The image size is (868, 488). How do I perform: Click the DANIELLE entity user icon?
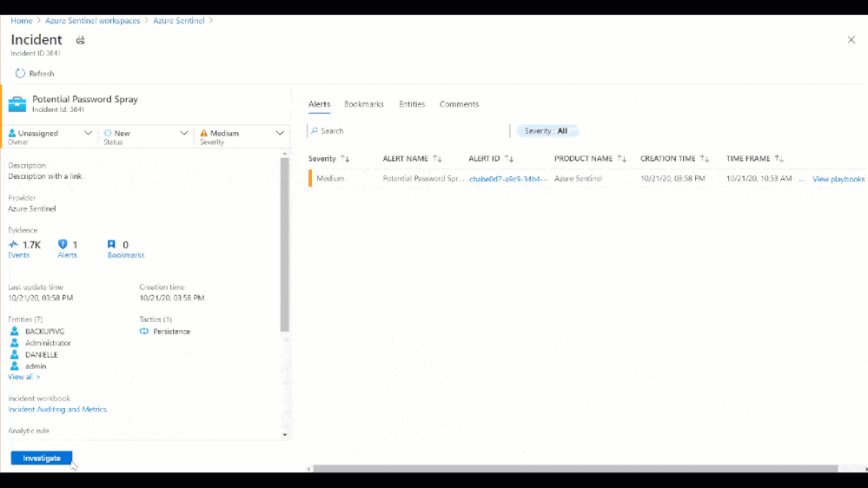[x=15, y=354]
